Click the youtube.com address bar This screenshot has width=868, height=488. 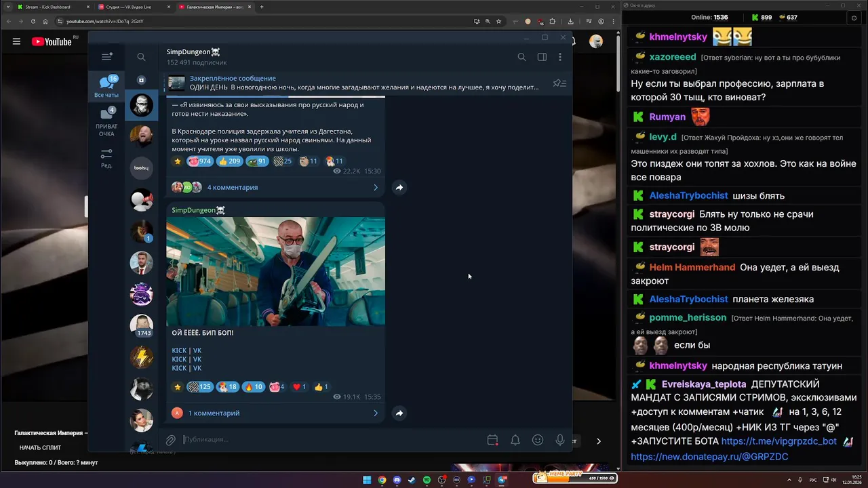tap(264, 21)
